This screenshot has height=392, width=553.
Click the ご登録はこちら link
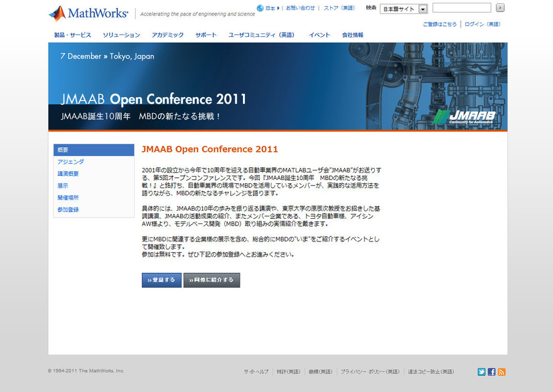tap(440, 24)
